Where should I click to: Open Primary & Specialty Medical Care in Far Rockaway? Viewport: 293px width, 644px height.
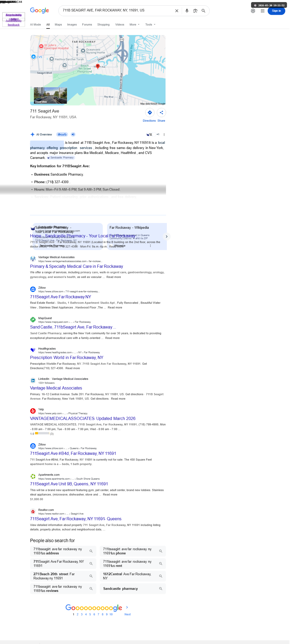pos(76,266)
